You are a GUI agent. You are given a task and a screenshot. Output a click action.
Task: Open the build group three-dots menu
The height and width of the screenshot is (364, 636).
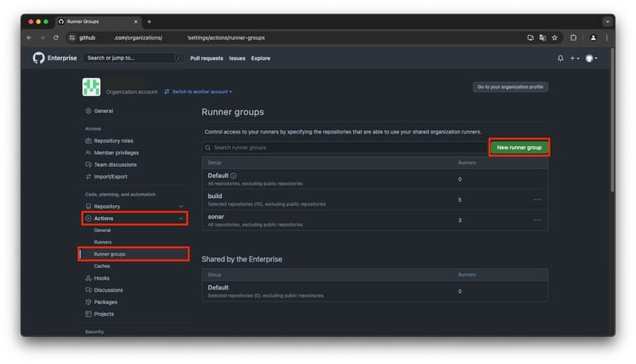click(x=537, y=199)
